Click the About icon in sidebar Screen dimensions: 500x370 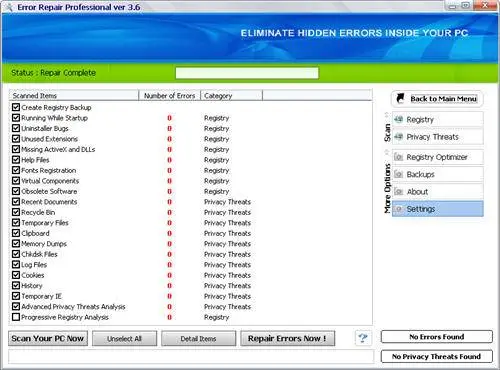(x=398, y=191)
